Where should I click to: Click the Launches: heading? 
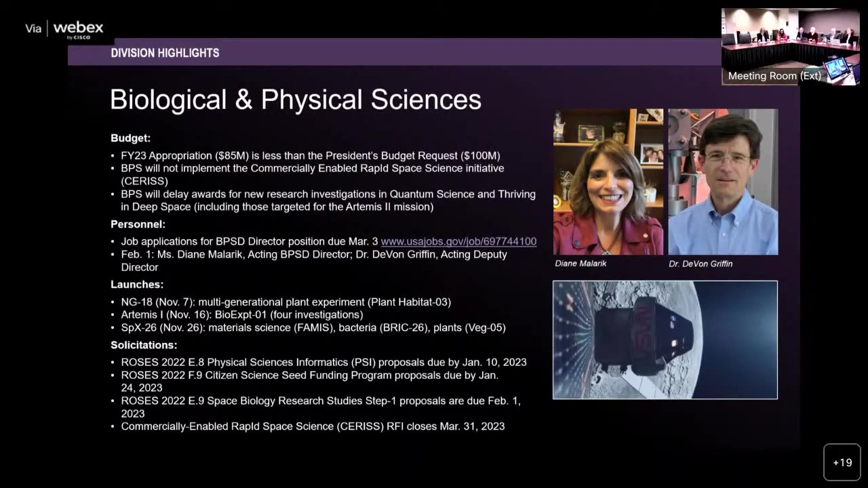click(137, 284)
